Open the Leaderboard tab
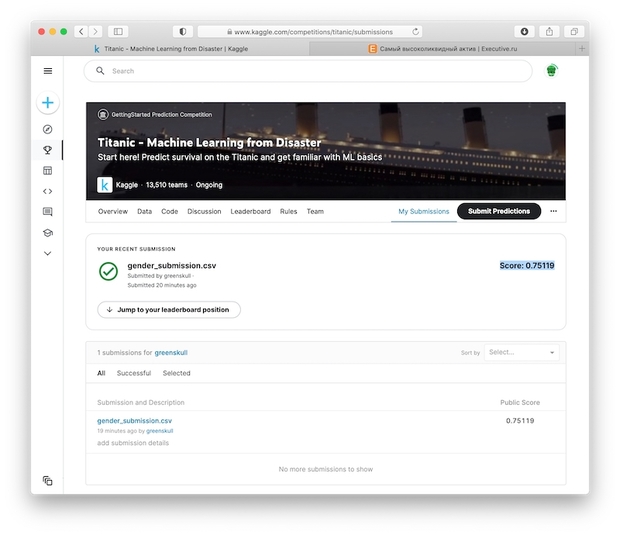620x535 pixels. [x=251, y=212]
